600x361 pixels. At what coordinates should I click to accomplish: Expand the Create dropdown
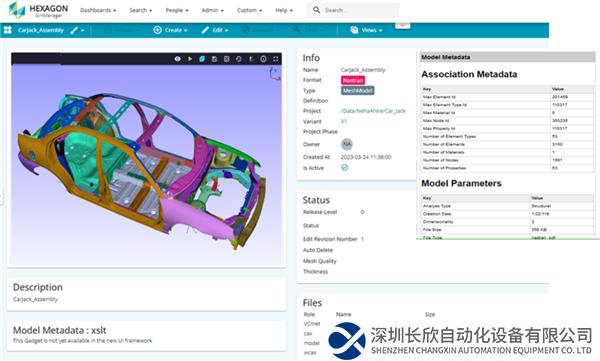point(170,30)
